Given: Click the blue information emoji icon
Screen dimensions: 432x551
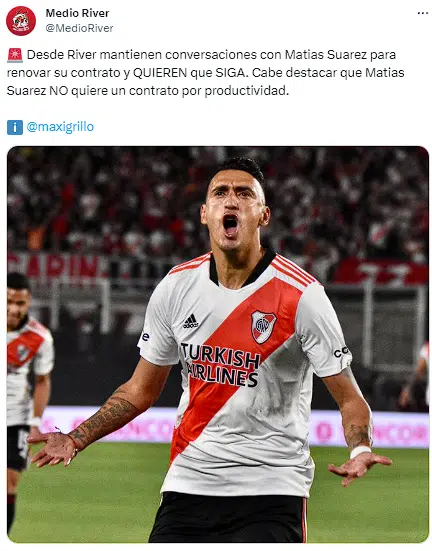Looking at the screenshot, I should (15, 127).
